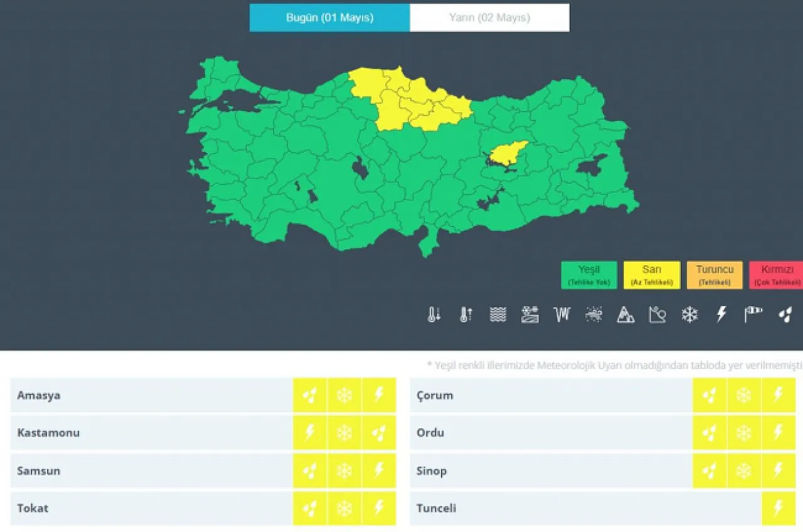Click Tokat's snow warning icon
The image size is (803, 532).
pyautogui.click(x=344, y=508)
